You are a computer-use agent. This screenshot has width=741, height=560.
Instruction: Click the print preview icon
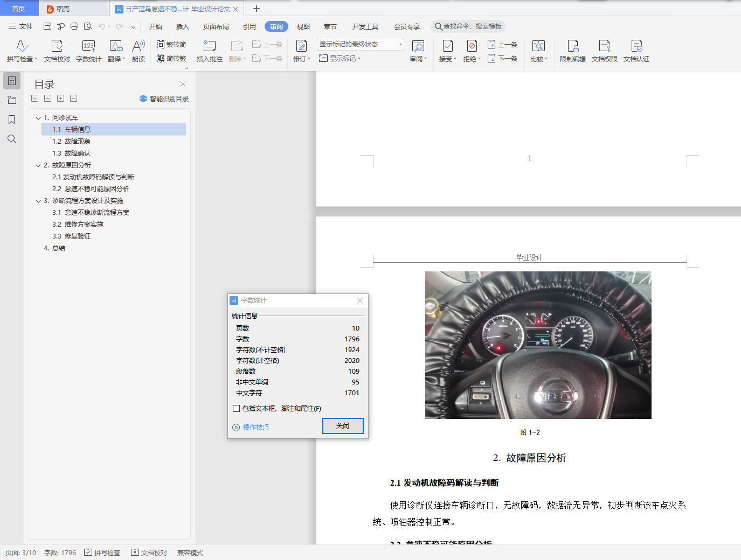[x=88, y=26]
